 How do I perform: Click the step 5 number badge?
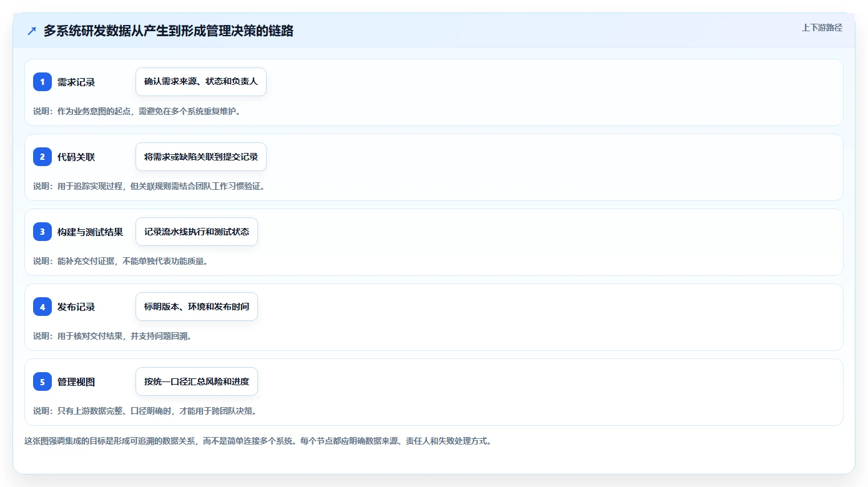pos(42,381)
